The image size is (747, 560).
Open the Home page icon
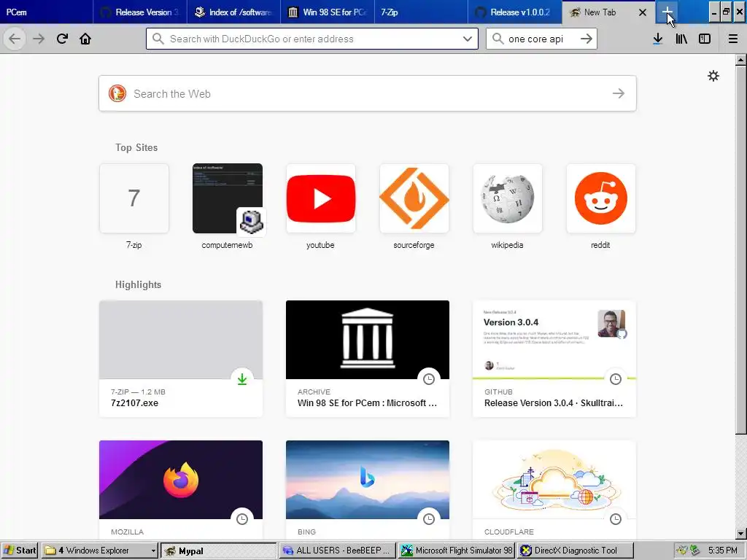click(85, 39)
